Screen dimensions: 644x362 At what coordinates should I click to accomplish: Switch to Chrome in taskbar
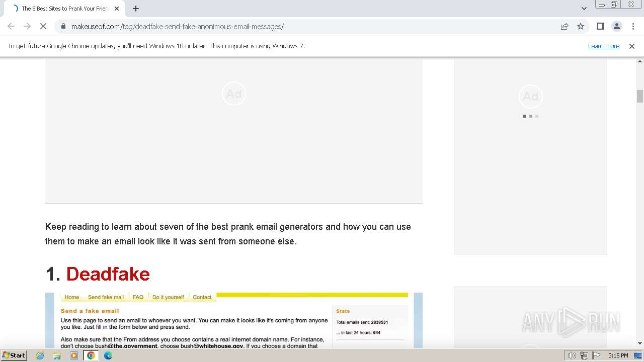click(91, 355)
